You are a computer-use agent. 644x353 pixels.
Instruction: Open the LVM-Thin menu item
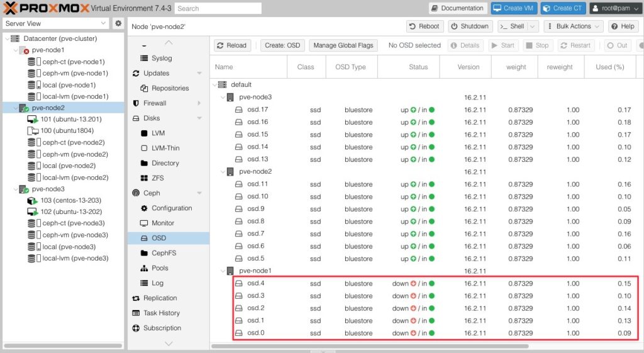click(169, 148)
